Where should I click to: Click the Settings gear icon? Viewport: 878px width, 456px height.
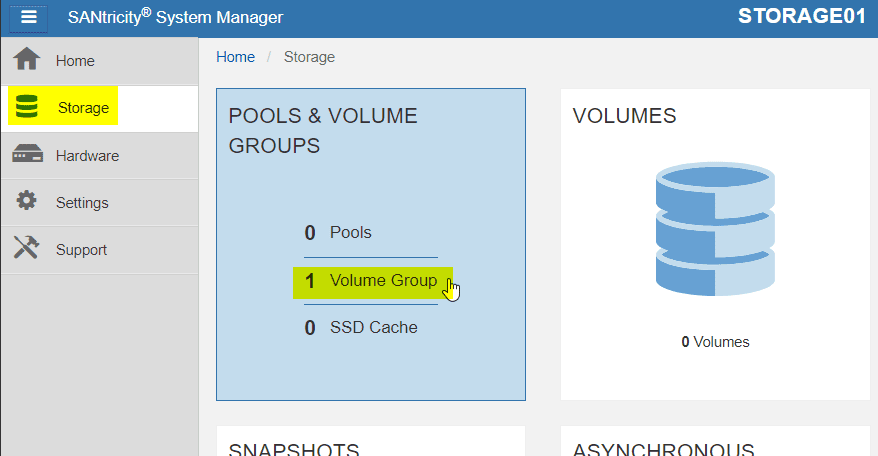click(x=26, y=201)
